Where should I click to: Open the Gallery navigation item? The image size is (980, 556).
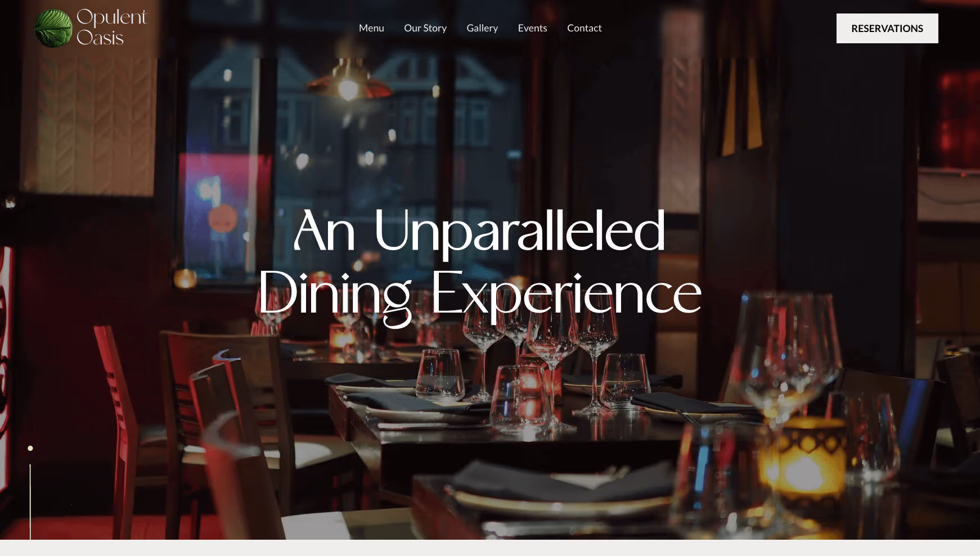point(482,28)
